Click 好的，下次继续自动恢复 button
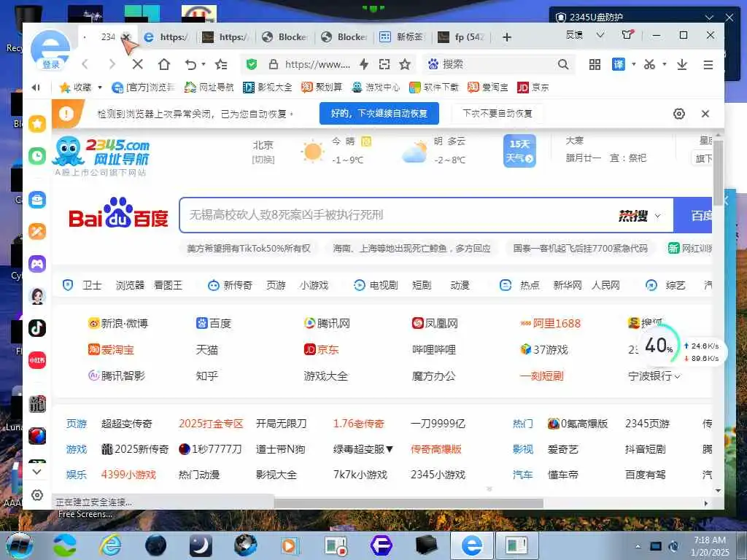 pos(379,113)
